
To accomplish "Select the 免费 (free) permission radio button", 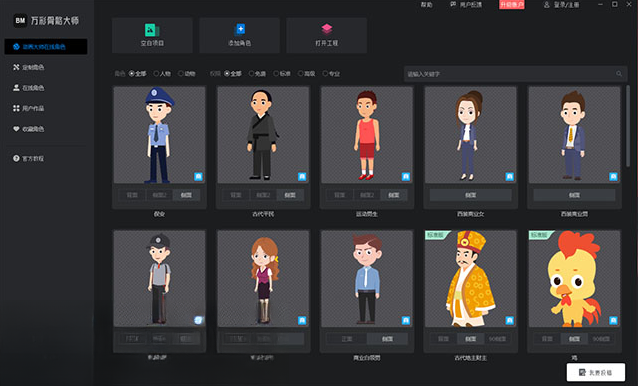I will coord(251,74).
